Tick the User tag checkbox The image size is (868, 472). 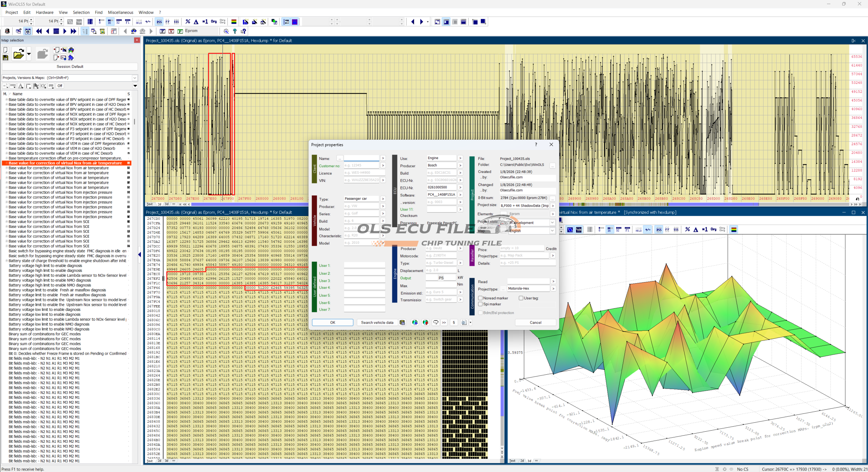click(x=521, y=298)
